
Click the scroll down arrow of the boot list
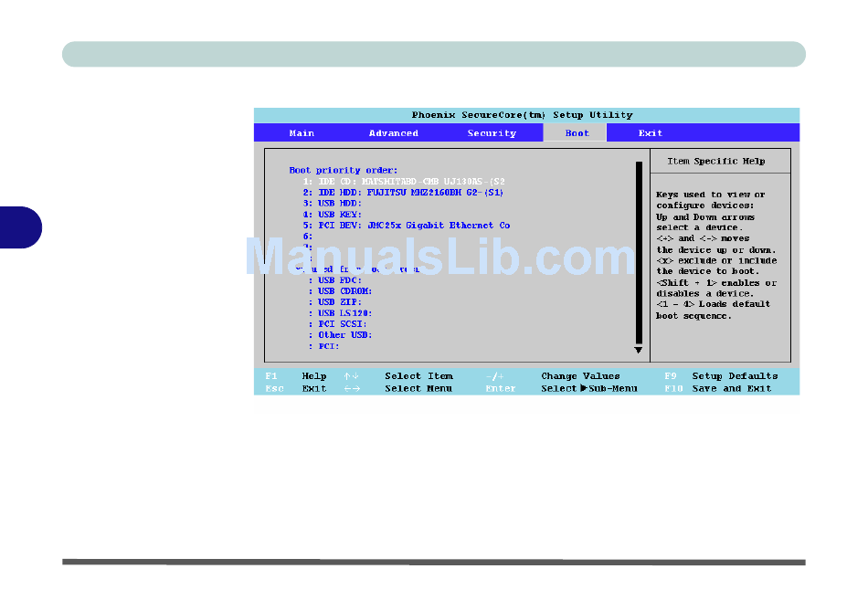tap(639, 350)
